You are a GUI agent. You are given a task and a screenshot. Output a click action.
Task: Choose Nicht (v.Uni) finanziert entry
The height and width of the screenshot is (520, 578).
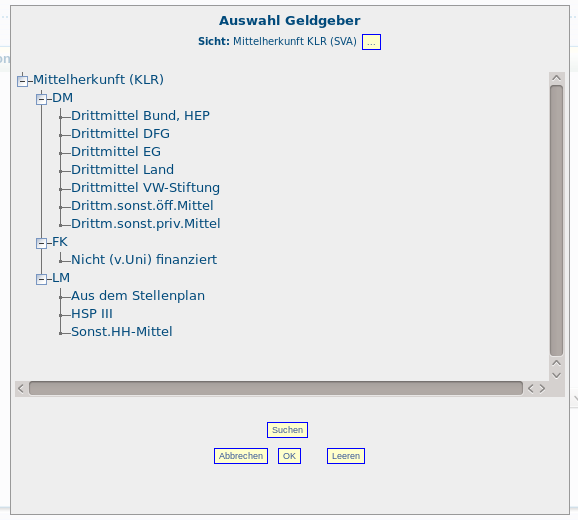(x=144, y=260)
